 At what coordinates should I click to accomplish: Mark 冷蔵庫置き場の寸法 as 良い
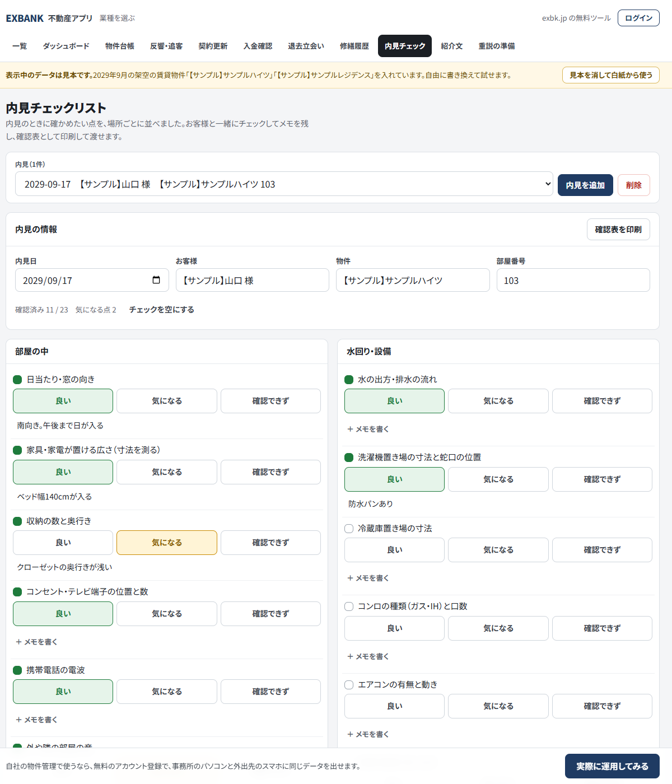pyautogui.click(x=395, y=550)
